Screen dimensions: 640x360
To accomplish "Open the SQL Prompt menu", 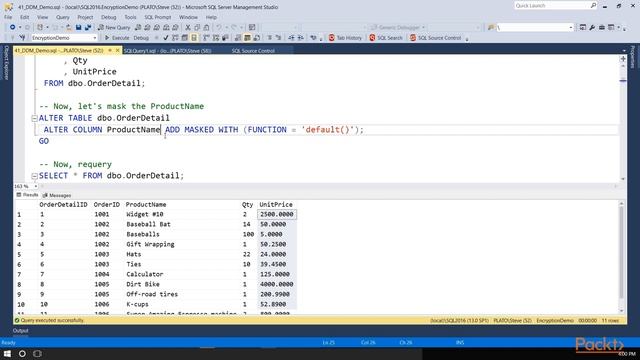I will [x=158, y=17].
